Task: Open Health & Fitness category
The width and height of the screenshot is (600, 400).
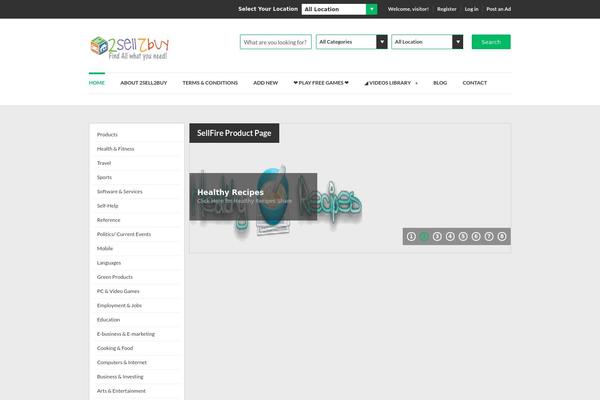Action: [x=116, y=149]
